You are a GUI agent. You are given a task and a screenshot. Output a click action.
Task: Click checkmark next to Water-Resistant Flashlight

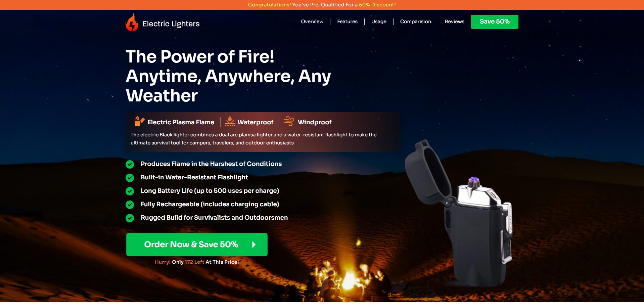(x=130, y=178)
